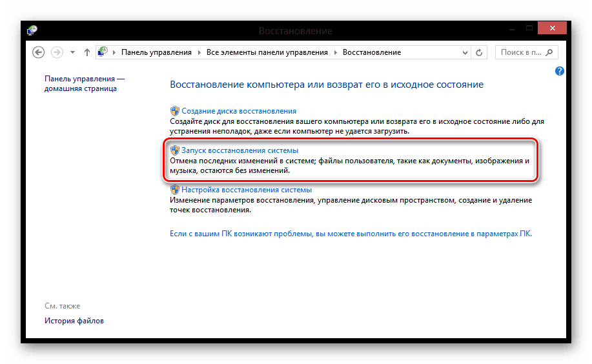Go up one level with the Up arrow
The height and width of the screenshot is (364, 592).
[x=87, y=52]
